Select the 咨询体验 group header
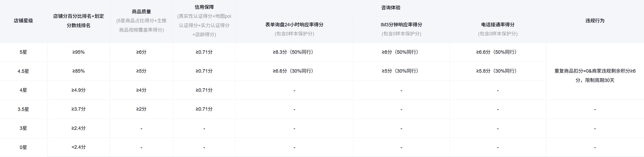644x157 pixels. (390, 8)
